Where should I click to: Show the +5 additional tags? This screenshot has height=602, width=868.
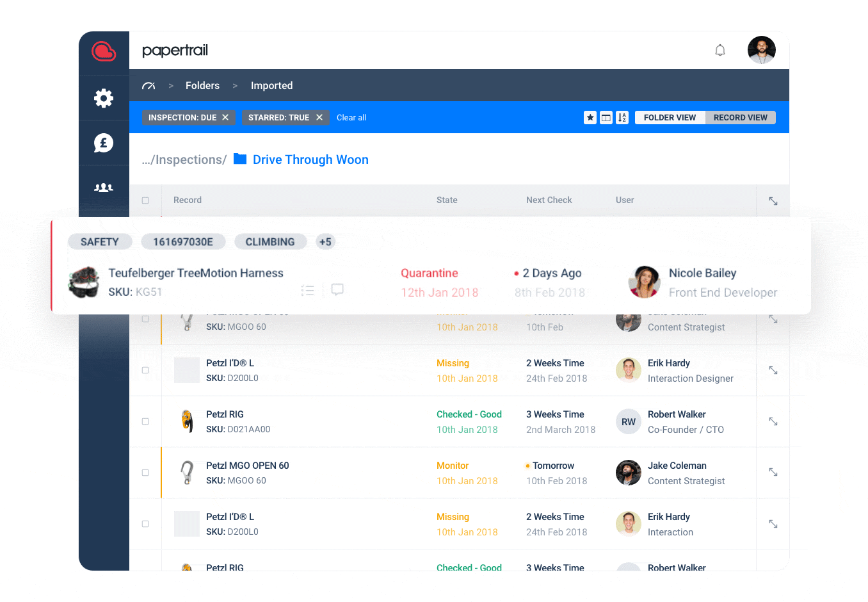[325, 241]
